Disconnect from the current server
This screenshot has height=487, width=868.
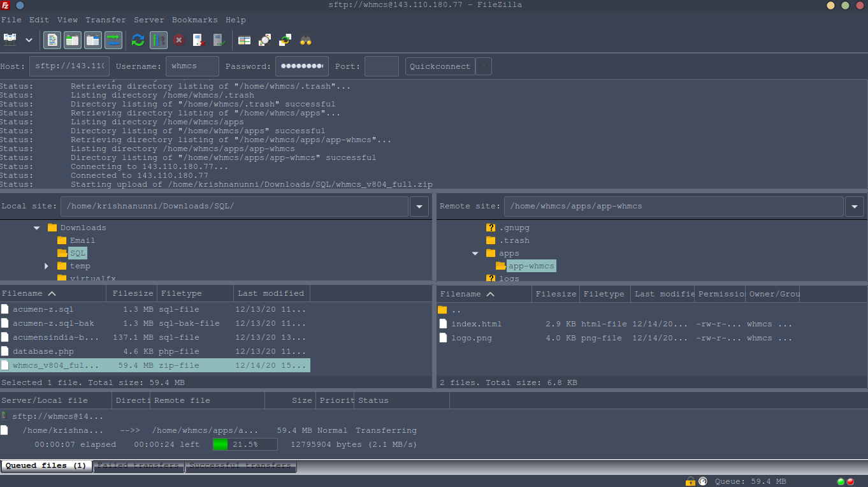tap(199, 40)
